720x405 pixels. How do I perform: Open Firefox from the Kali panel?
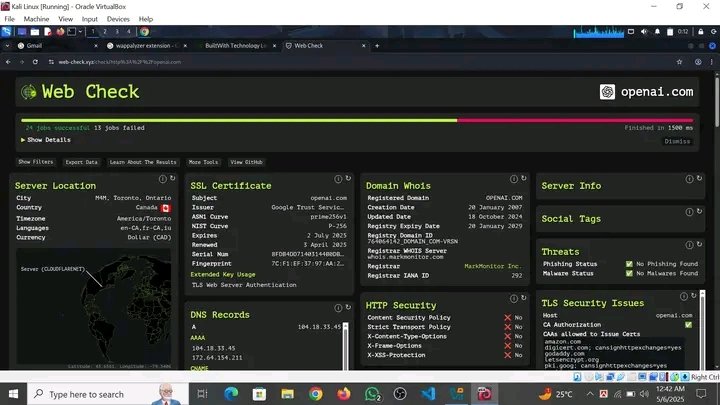[60, 31]
